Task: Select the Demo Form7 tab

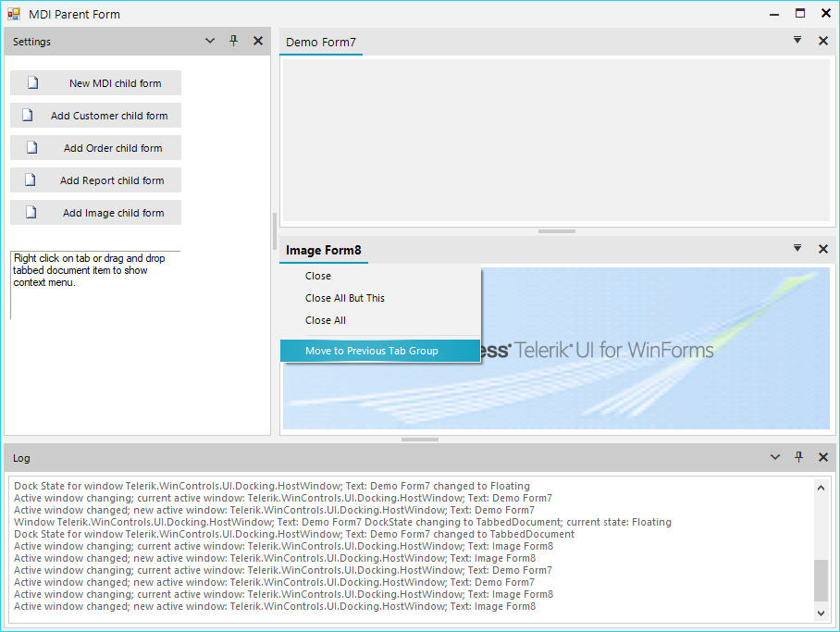Action: tap(321, 42)
